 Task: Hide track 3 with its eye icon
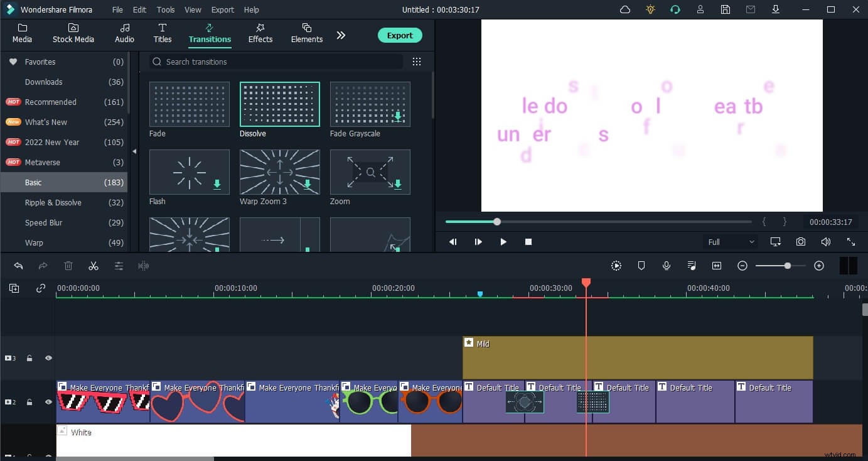coord(48,358)
